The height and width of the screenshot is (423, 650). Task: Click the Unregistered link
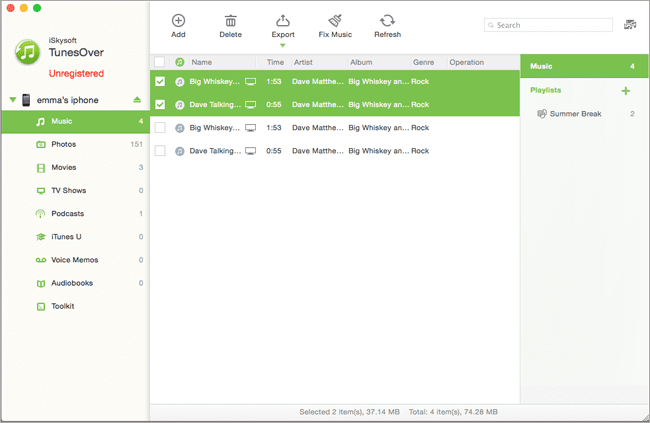point(76,73)
